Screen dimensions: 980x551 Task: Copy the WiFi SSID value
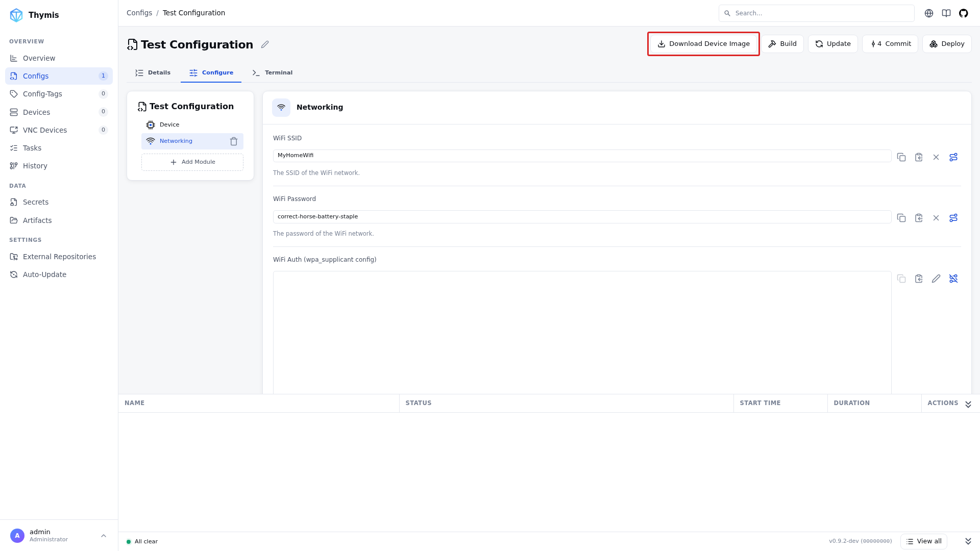click(x=901, y=157)
